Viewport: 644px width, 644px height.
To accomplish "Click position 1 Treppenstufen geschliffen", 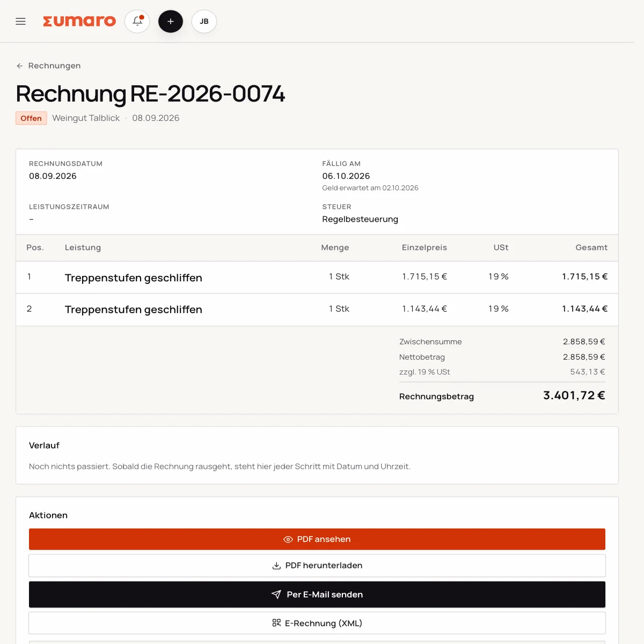I will 134,277.
